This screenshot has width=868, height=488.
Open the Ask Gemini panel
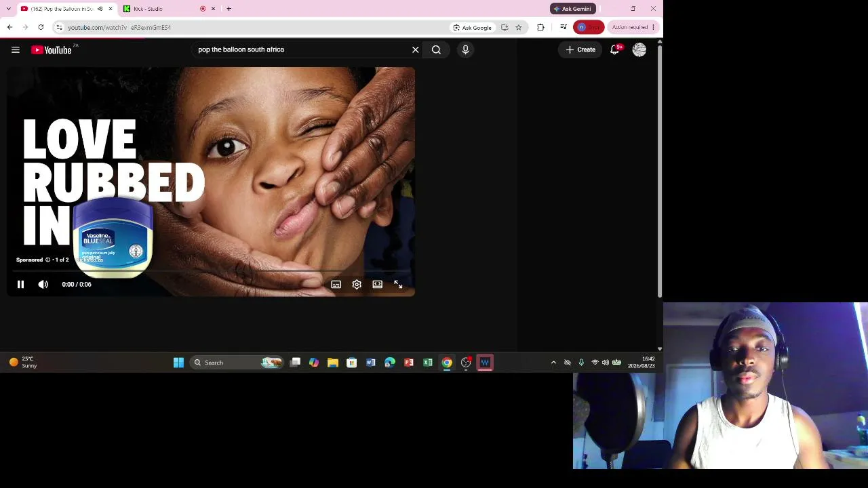pos(573,9)
